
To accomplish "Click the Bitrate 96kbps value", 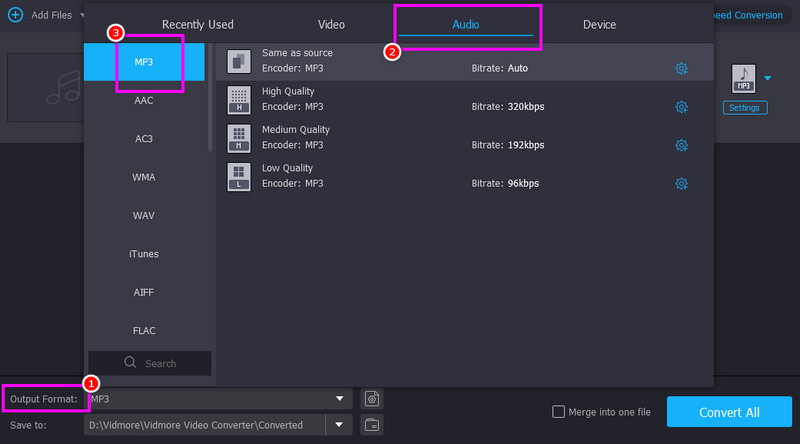I will point(523,183).
